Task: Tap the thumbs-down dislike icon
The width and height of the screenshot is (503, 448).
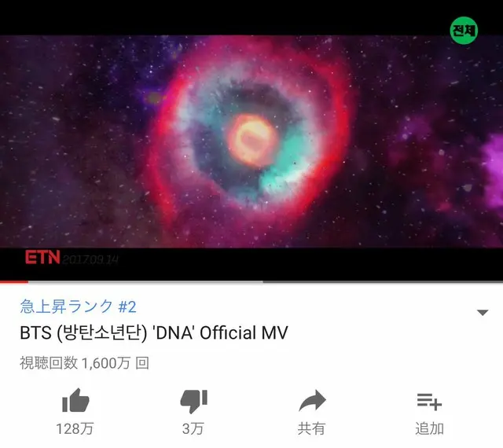Action: click(194, 401)
